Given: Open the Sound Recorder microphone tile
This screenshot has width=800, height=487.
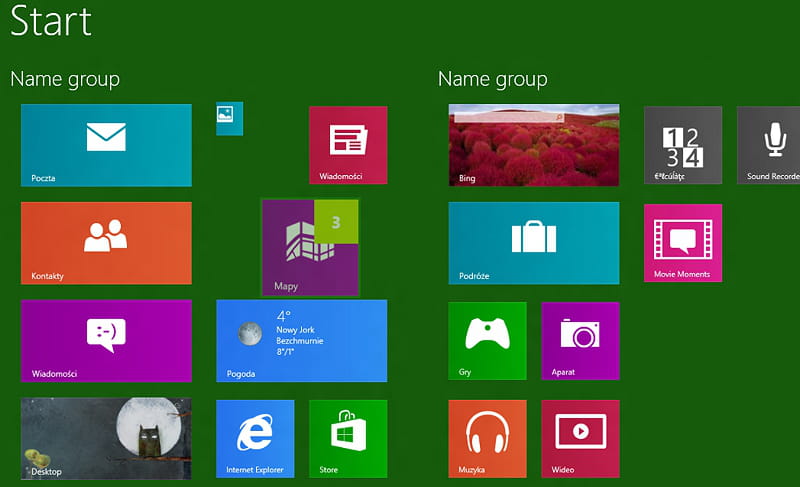Looking at the screenshot, I should (770, 145).
